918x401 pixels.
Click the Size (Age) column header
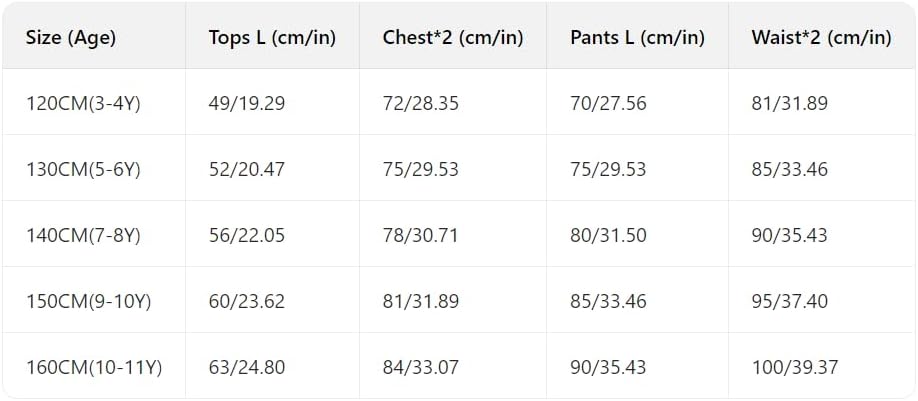coord(71,38)
